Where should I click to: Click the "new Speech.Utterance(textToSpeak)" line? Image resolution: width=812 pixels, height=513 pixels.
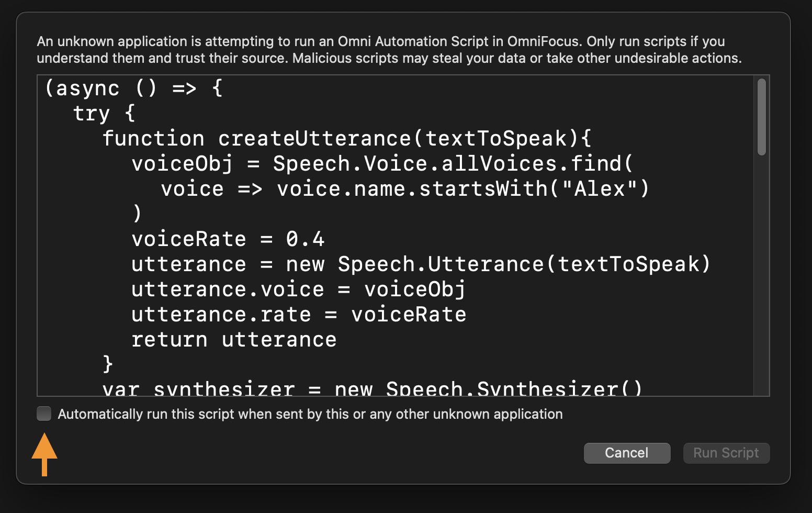pyautogui.click(x=421, y=264)
